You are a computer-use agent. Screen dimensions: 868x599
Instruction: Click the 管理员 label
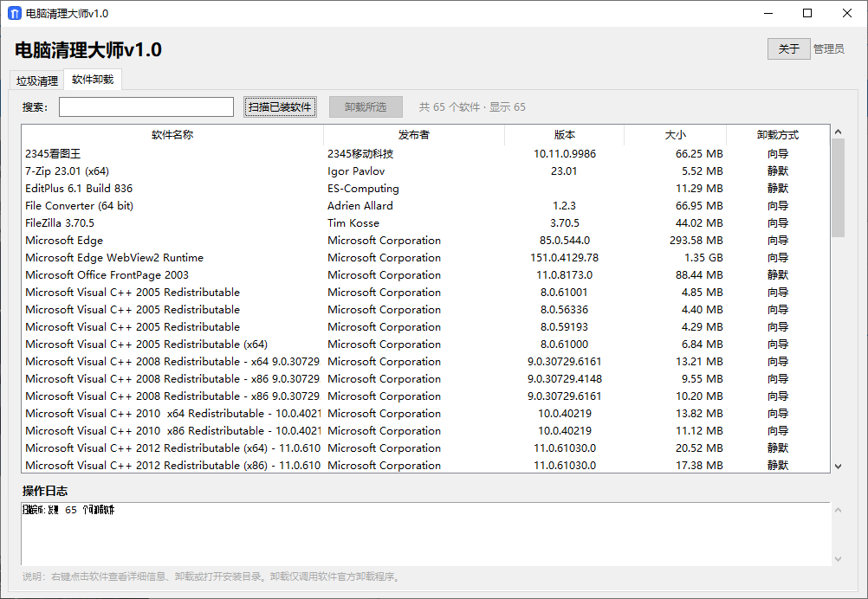coord(829,49)
